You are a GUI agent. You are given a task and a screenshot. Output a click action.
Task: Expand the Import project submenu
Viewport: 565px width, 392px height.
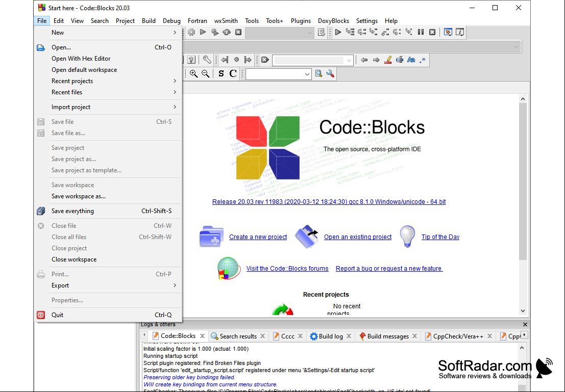pos(108,107)
